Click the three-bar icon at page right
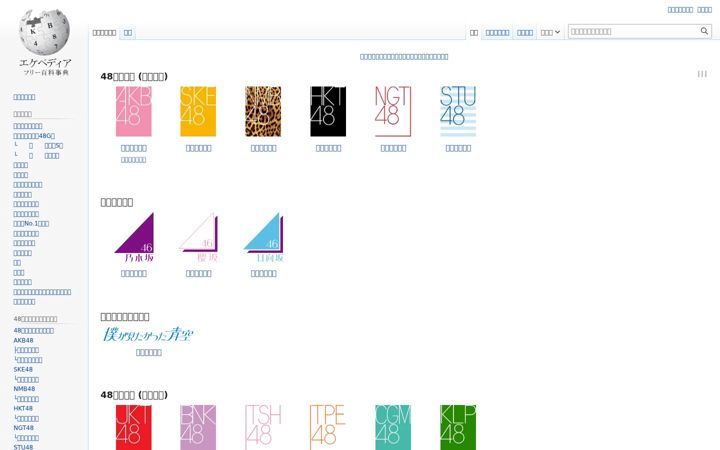 tap(702, 74)
